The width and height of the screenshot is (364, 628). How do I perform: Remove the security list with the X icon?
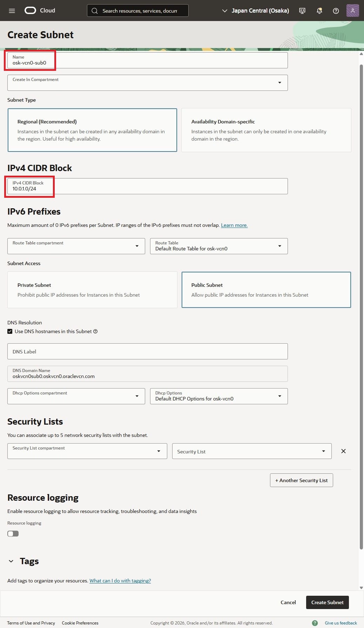343,451
